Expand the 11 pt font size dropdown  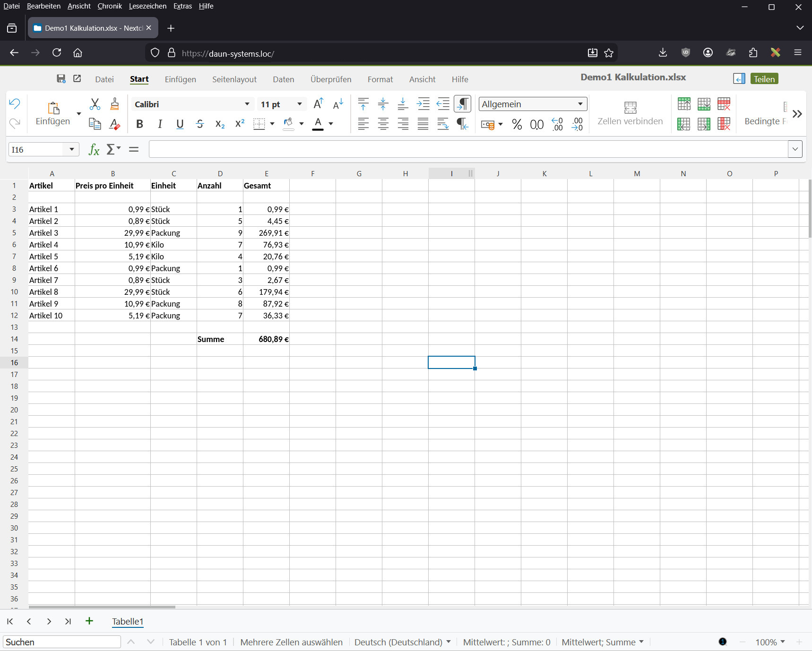(299, 104)
